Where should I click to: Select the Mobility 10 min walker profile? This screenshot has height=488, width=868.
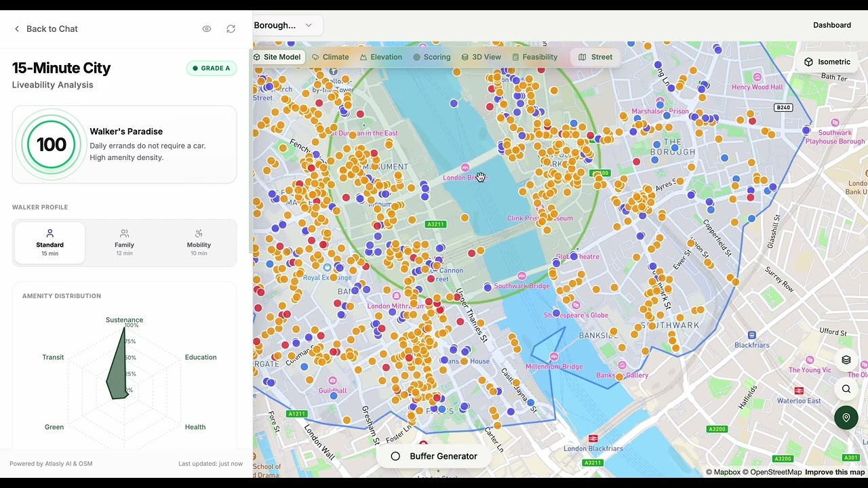[x=199, y=243]
